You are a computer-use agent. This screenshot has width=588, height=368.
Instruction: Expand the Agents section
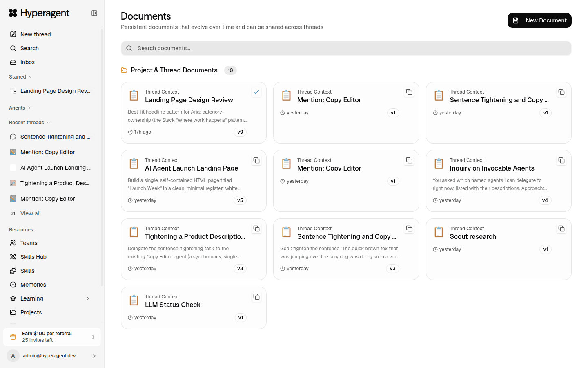(20, 108)
